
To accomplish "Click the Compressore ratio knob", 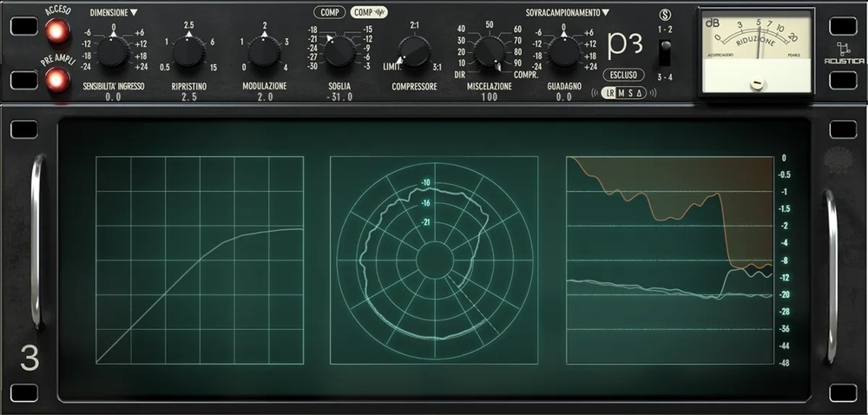I will pyautogui.click(x=414, y=52).
